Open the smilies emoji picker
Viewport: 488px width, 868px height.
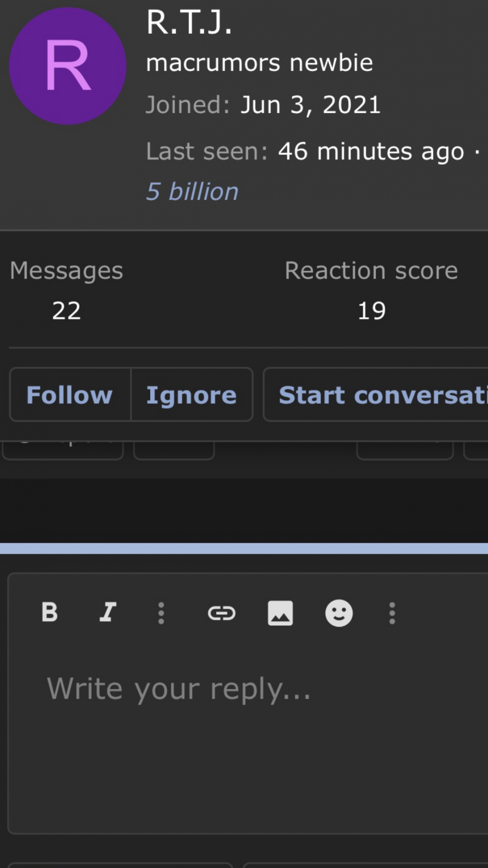tap(339, 613)
